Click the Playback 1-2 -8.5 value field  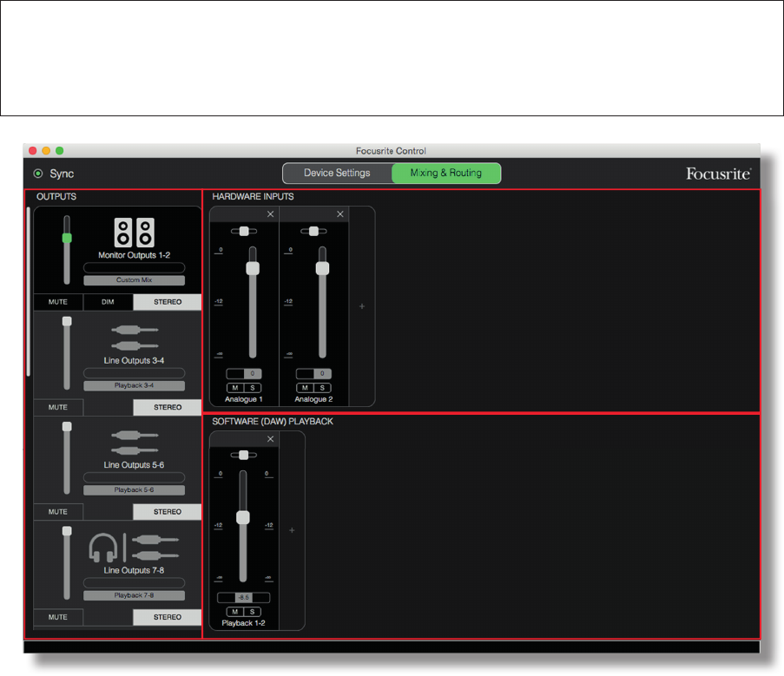243,598
